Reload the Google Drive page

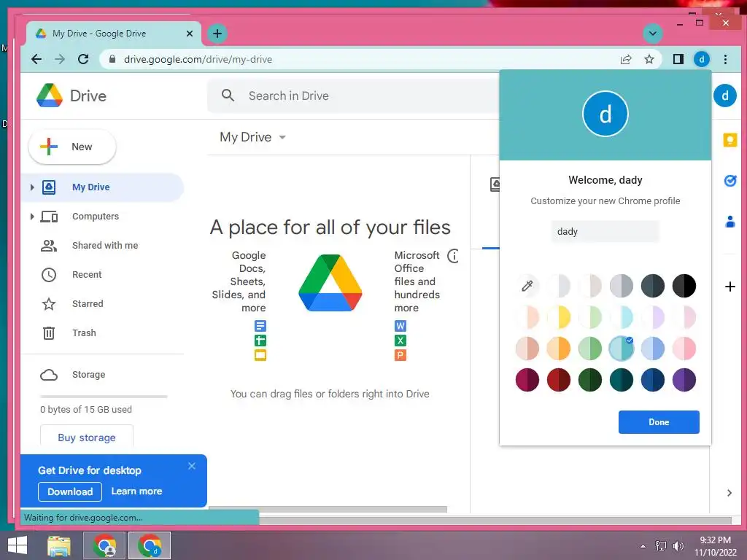tap(83, 59)
